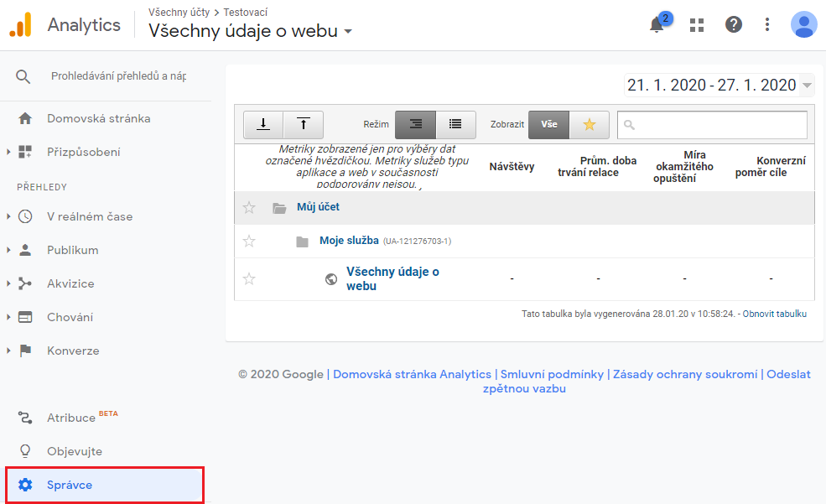Image resolution: width=826 pixels, height=504 pixels.
Task: Switch to hierarchical tree mode
Action: 415,124
